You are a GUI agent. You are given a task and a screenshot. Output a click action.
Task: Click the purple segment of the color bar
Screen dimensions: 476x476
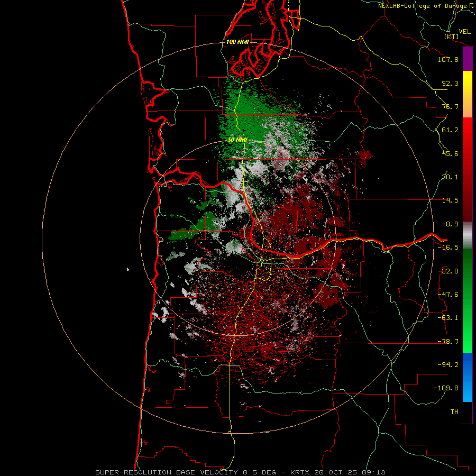click(x=467, y=59)
